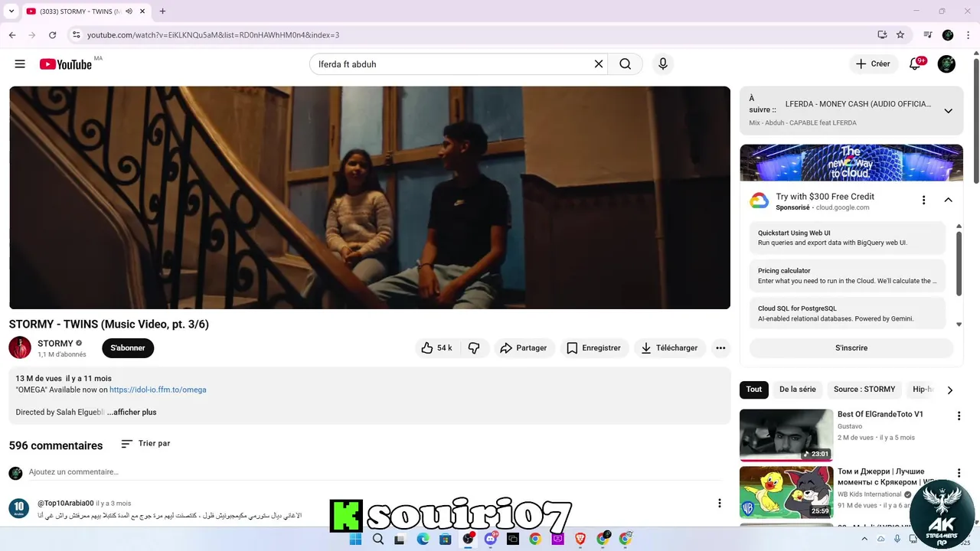View site information icon in the address bar
This screenshot has width=980, height=551.
pos(75,35)
